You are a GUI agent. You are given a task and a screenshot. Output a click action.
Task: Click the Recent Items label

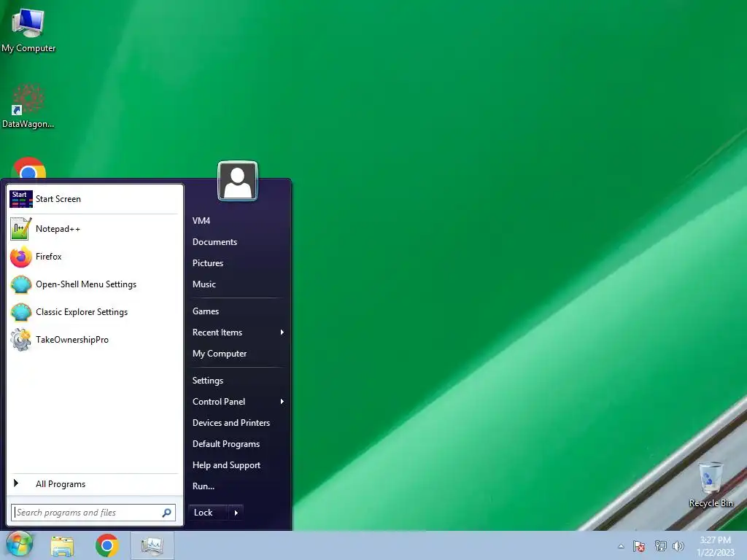coord(217,332)
